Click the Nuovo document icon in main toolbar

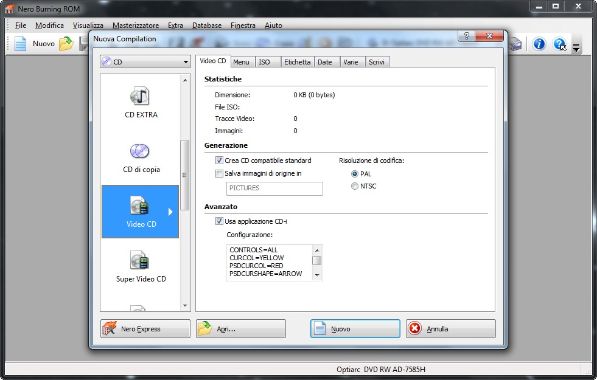pos(20,44)
